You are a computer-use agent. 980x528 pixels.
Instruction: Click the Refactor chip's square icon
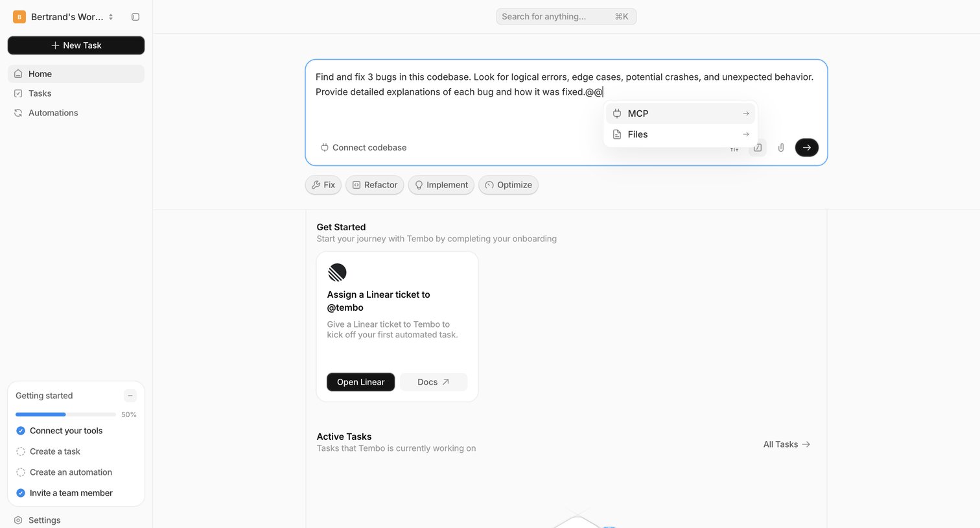pos(356,185)
